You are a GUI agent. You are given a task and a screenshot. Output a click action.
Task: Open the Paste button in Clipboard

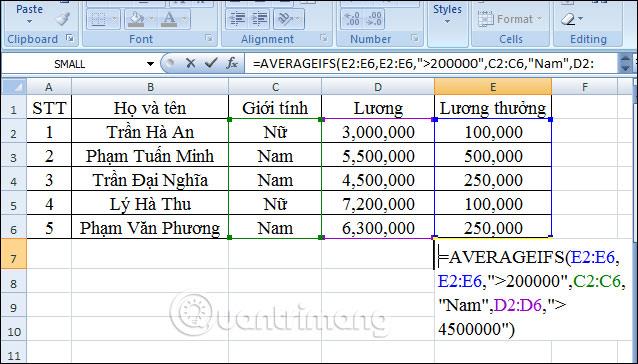click(29, 13)
